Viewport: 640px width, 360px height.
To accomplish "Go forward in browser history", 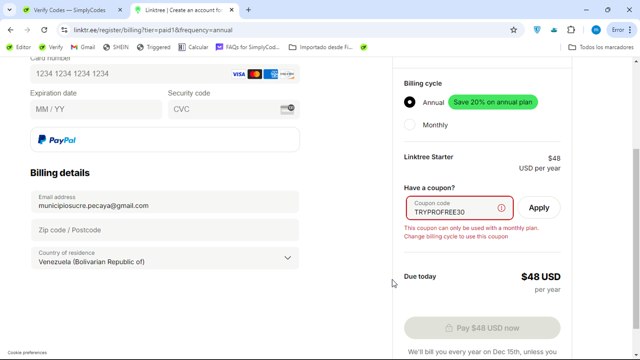I will pyautogui.click(x=27, y=30).
